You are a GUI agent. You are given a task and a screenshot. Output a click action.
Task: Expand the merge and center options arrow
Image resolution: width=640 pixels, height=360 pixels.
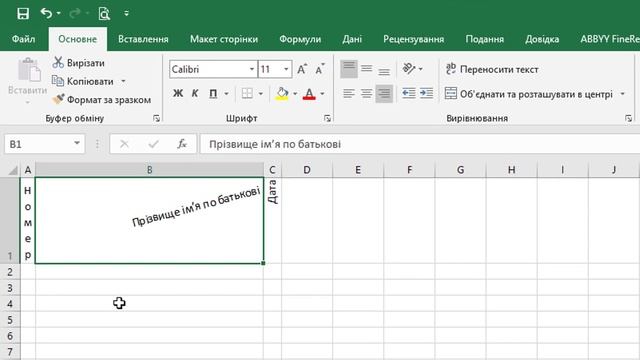pyautogui.click(x=623, y=94)
